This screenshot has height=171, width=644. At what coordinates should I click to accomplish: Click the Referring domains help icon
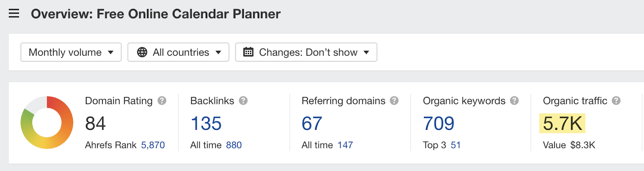pyautogui.click(x=394, y=101)
